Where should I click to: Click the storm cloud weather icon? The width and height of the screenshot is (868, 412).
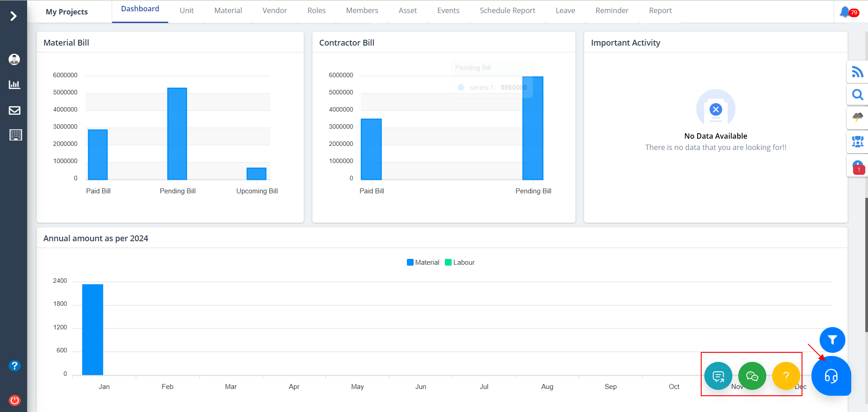(x=857, y=118)
